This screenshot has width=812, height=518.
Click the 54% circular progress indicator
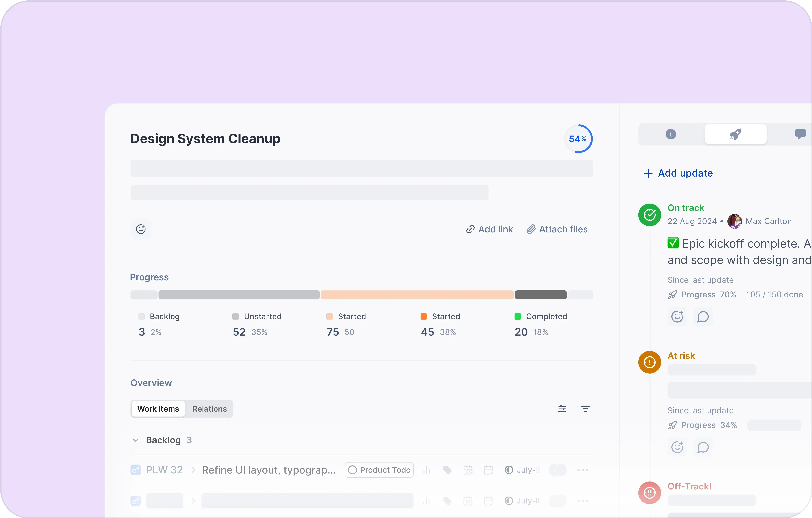click(x=578, y=139)
